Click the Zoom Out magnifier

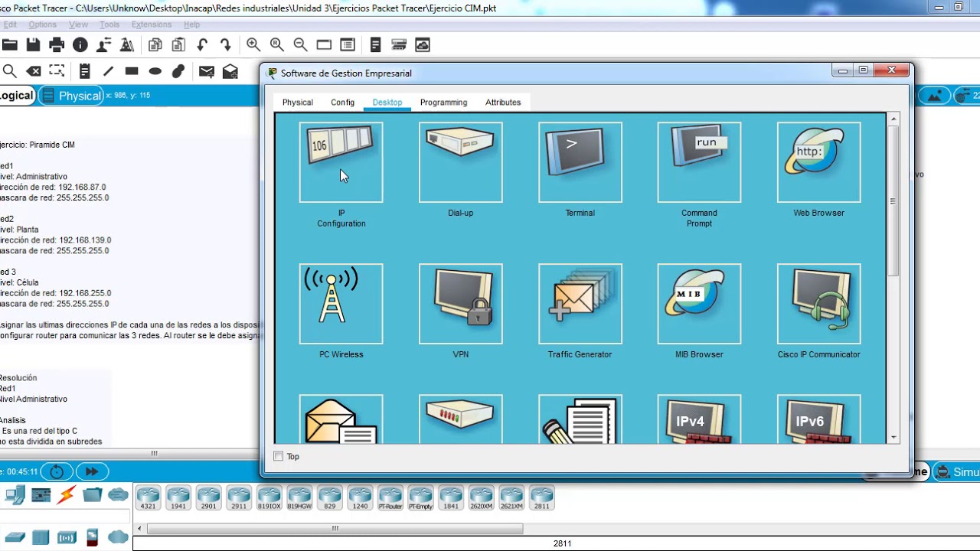point(301,45)
